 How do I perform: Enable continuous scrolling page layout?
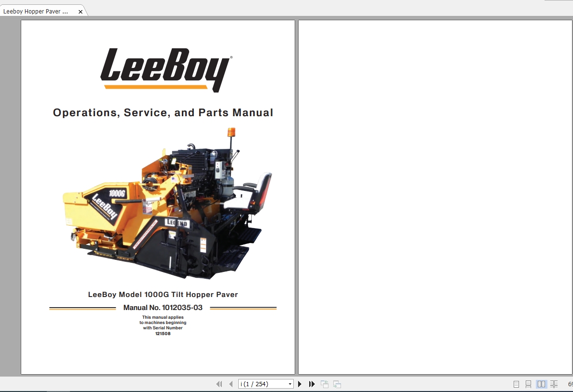pyautogui.click(x=529, y=384)
